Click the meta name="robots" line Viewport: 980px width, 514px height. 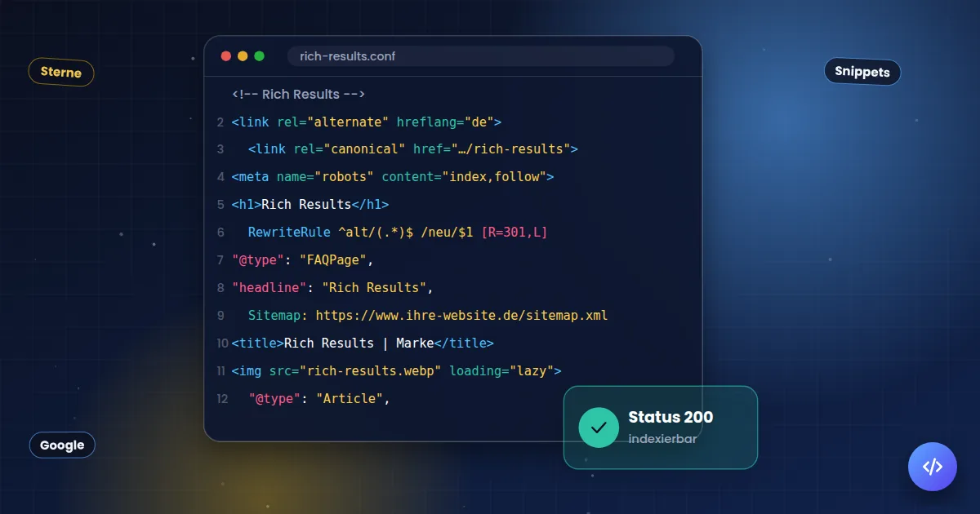(x=393, y=177)
